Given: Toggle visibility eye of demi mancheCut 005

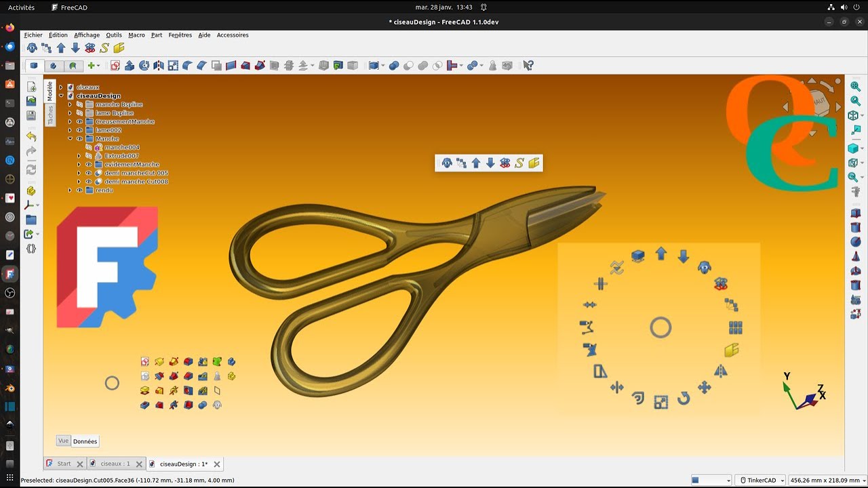Looking at the screenshot, I should (x=88, y=173).
